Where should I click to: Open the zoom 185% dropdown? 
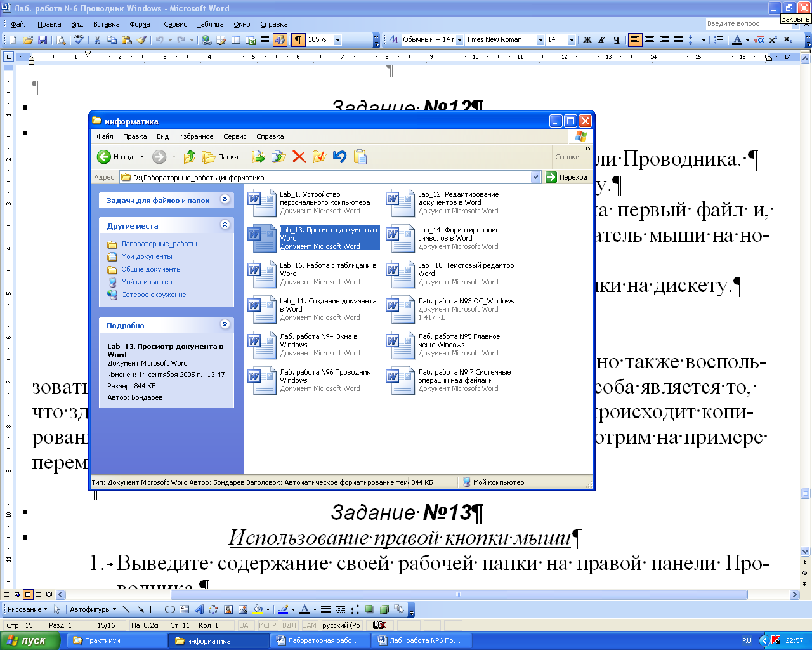pos(337,40)
